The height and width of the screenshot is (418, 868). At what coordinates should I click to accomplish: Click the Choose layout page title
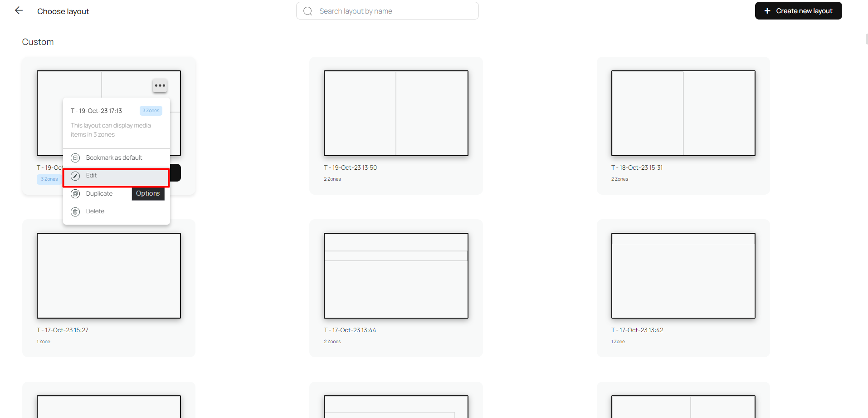click(x=63, y=11)
